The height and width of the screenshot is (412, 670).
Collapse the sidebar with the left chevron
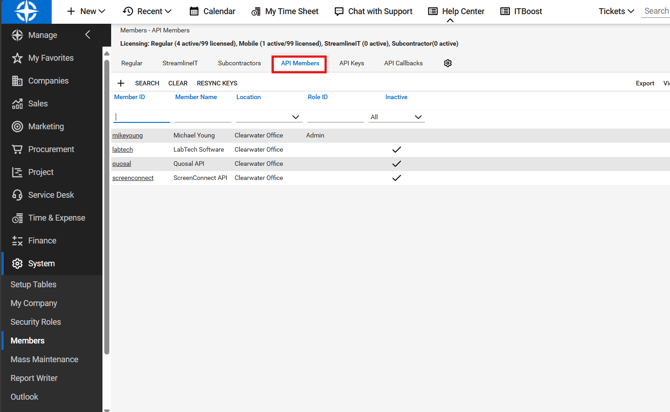click(x=87, y=35)
